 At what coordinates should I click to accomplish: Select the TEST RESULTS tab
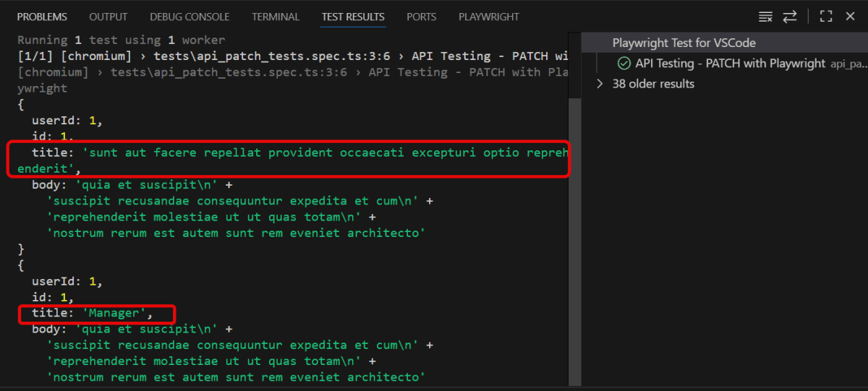pyautogui.click(x=353, y=17)
